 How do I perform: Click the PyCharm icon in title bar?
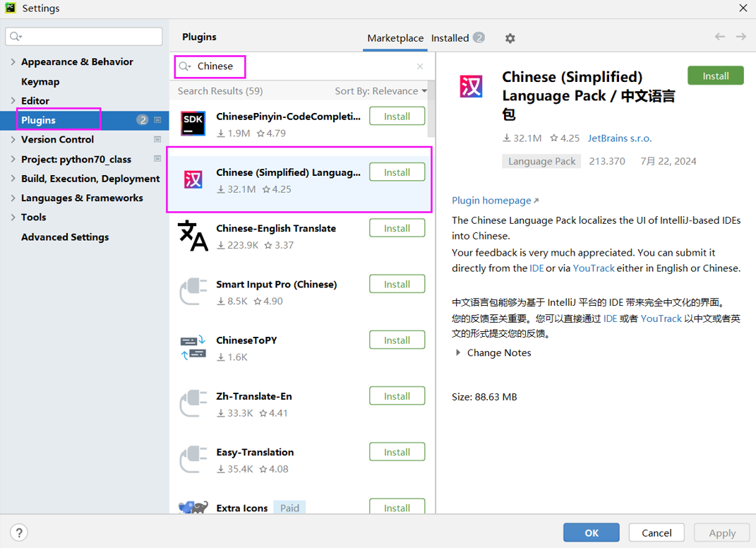point(10,8)
